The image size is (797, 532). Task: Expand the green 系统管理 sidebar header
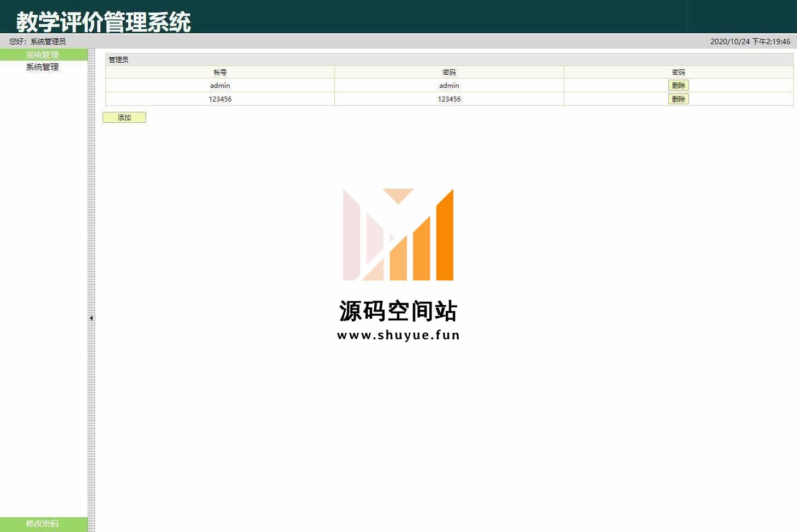pos(44,55)
